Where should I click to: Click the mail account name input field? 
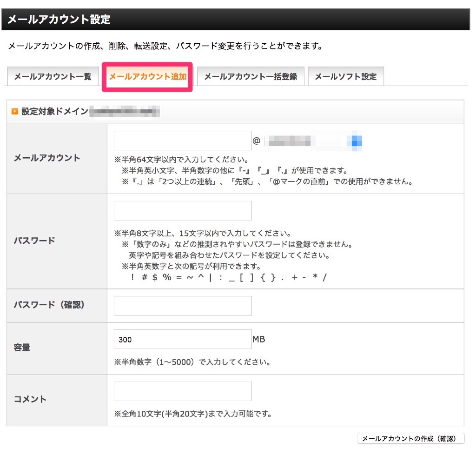coord(182,140)
